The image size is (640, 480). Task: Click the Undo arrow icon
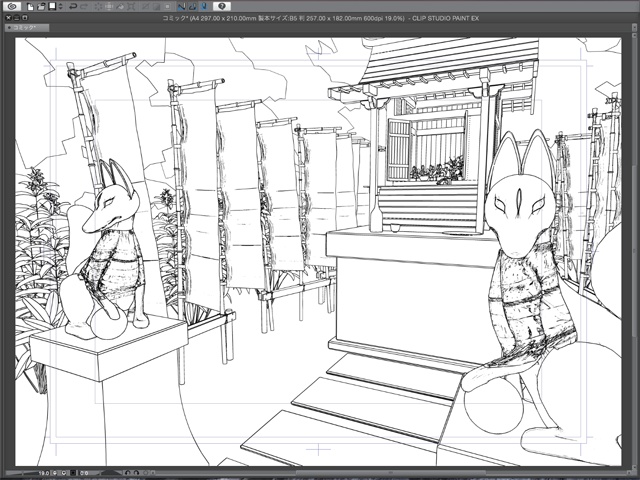73,6
